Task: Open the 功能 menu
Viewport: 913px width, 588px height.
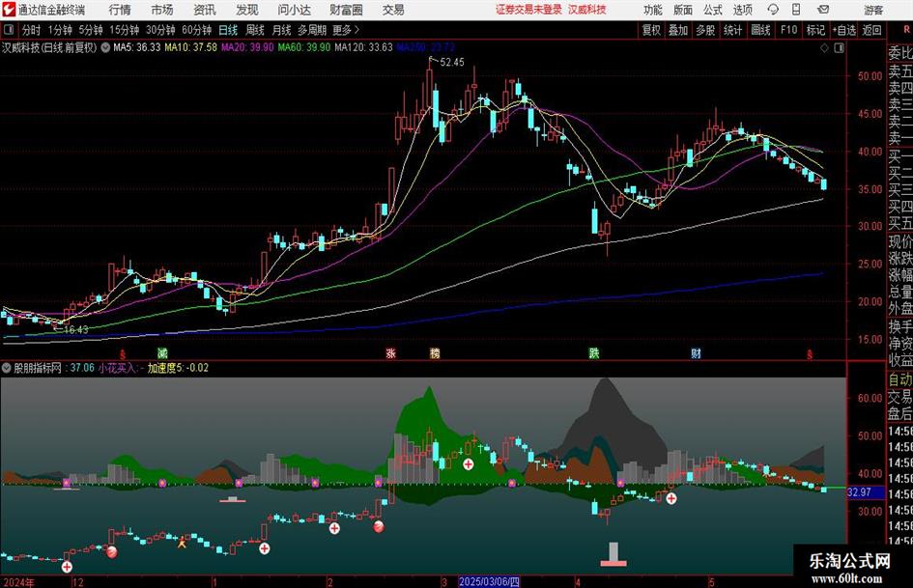Action: click(653, 10)
